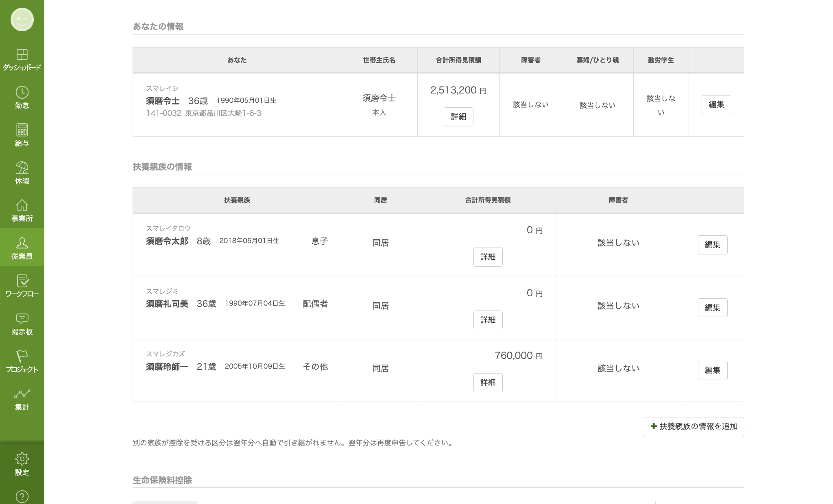
Task: Edit dependent 須磨令太郎 row
Action: click(713, 245)
